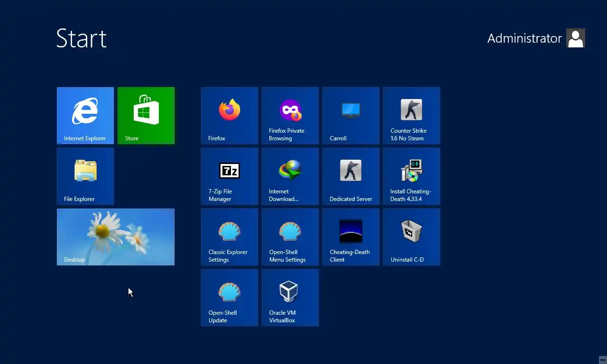Launch Counter Strike 1.6 No Steam
The height and width of the screenshot is (364, 607).
pyautogui.click(x=412, y=116)
